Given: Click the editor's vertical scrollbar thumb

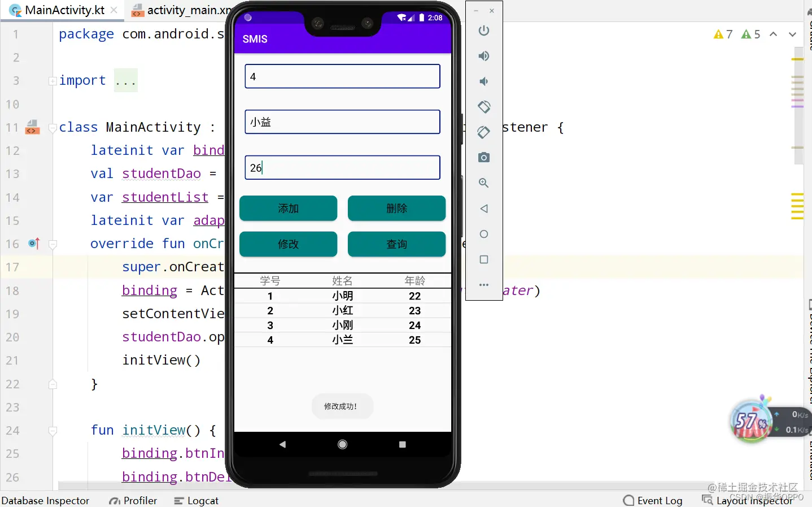Looking at the screenshot, I should tap(798, 106).
